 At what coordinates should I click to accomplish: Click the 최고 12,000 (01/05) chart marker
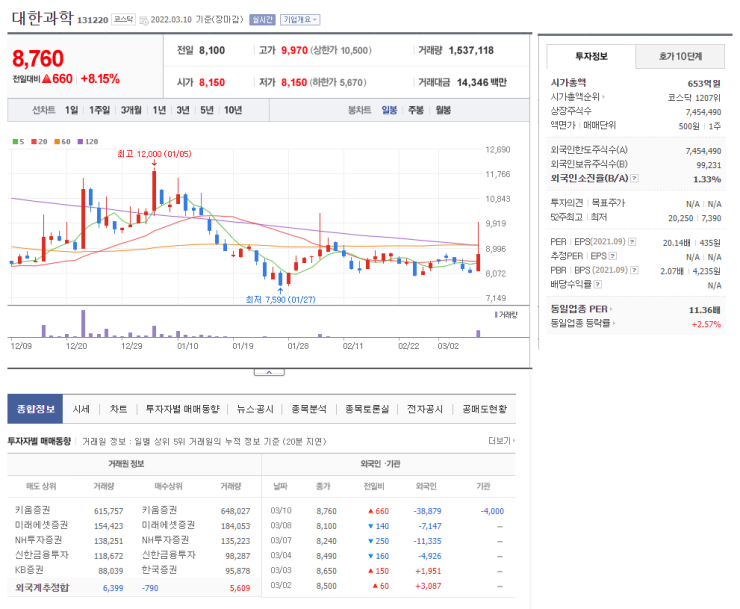pyautogui.click(x=154, y=154)
